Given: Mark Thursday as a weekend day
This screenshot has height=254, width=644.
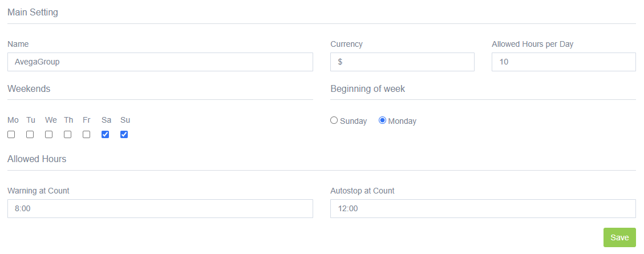Looking at the screenshot, I should click(68, 135).
